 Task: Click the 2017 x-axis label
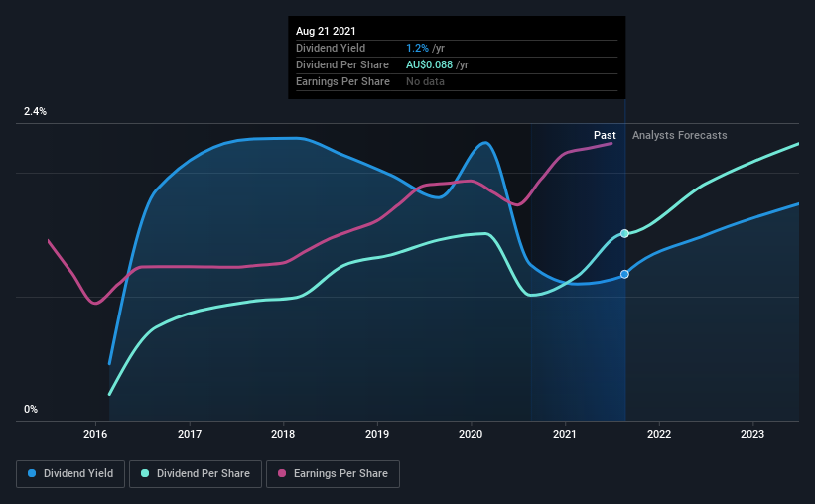click(190, 434)
